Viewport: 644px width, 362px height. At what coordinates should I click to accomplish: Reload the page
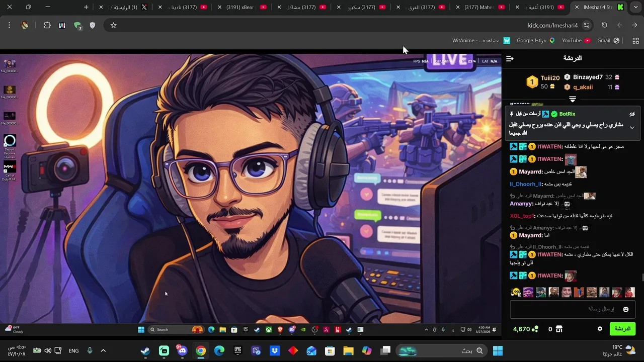(x=604, y=25)
